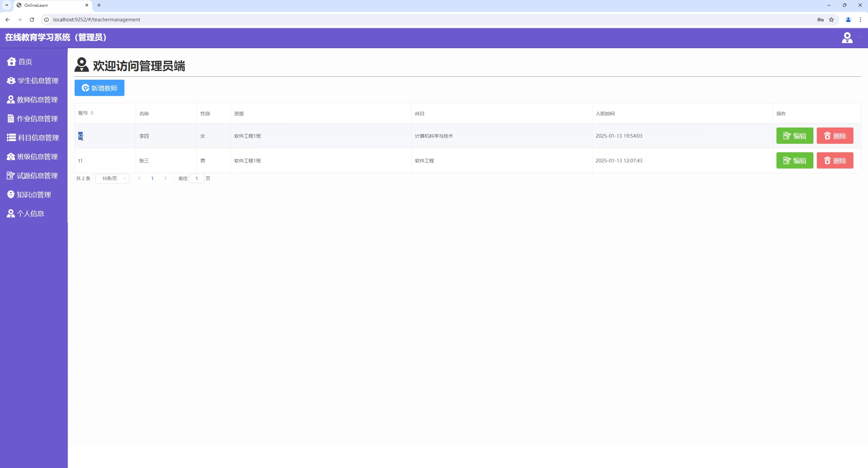Reload the page with the refresh icon
Screen dimensions: 868x468
click(x=32, y=20)
